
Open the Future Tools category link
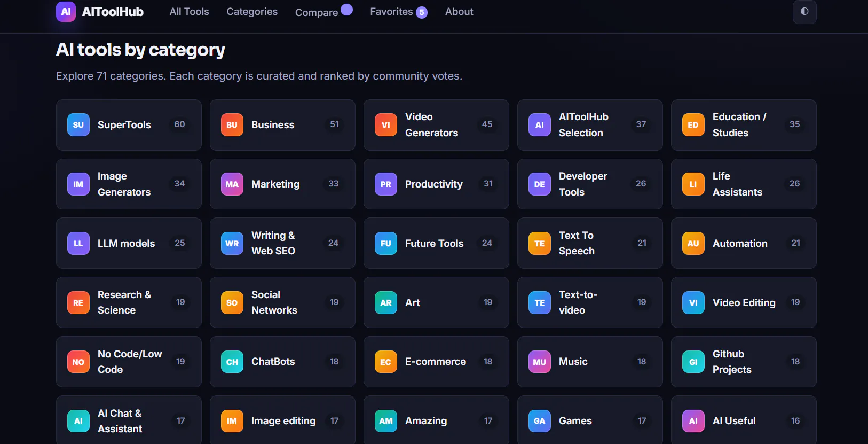point(436,243)
